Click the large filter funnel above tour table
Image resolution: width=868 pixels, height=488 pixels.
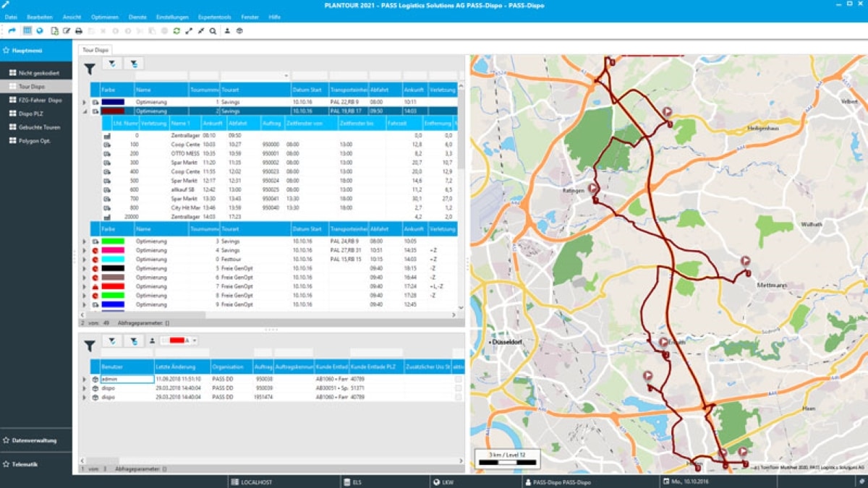pos(89,69)
